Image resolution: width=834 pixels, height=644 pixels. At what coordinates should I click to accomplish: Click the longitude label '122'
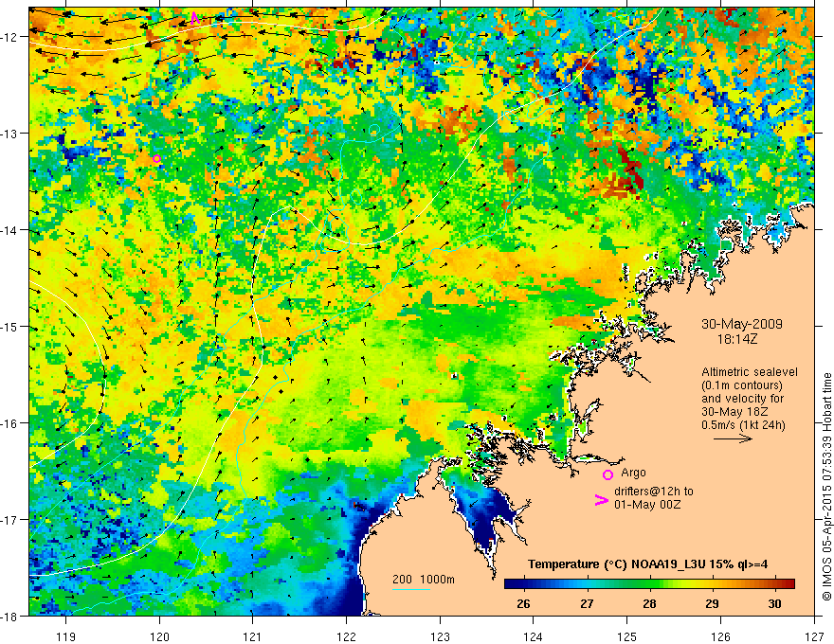(x=346, y=636)
